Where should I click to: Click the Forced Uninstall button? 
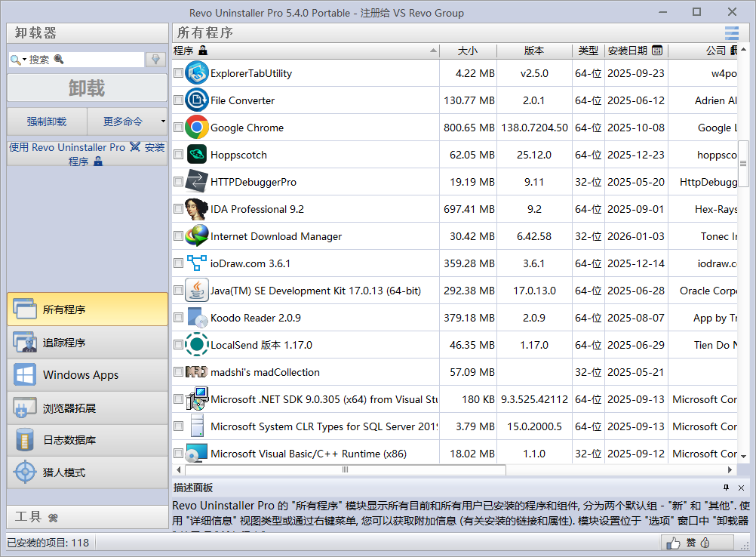(x=47, y=122)
